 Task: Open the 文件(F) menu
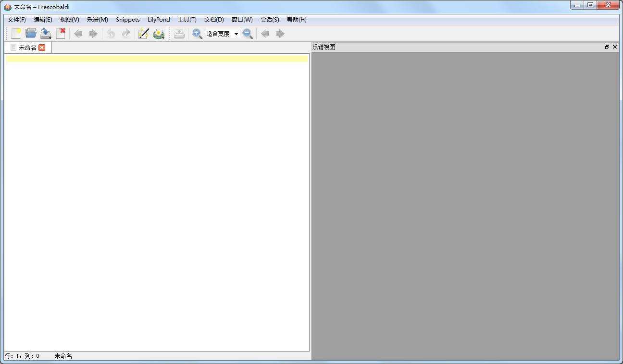[17, 20]
